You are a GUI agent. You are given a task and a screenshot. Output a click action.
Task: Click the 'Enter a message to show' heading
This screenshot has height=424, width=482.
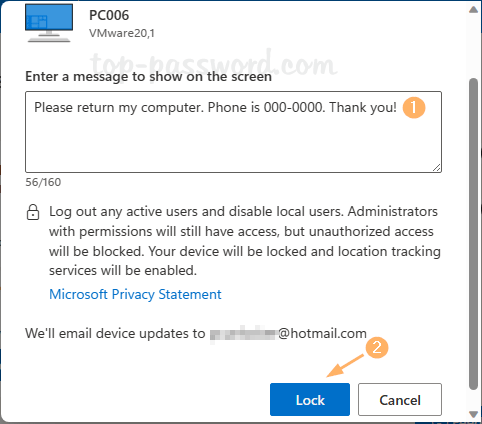[148, 77]
